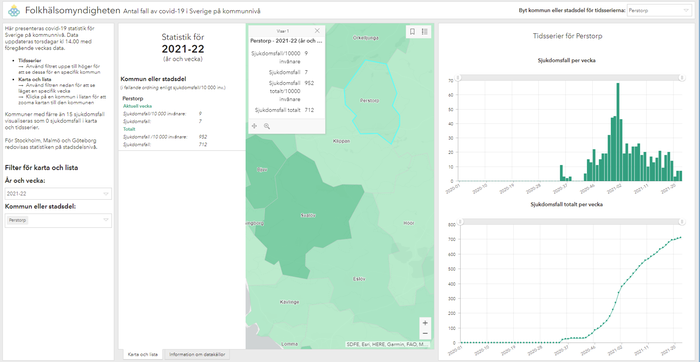Click the right handle of bar chart range slider
This screenshot has height=362, width=700.
tap(682, 78)
